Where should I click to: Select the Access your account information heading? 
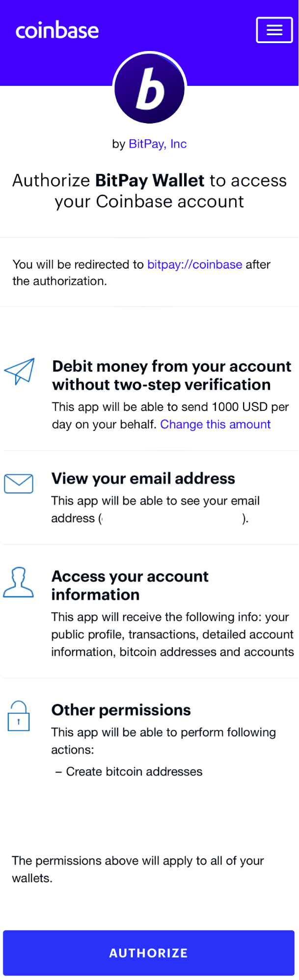point(130,585)
